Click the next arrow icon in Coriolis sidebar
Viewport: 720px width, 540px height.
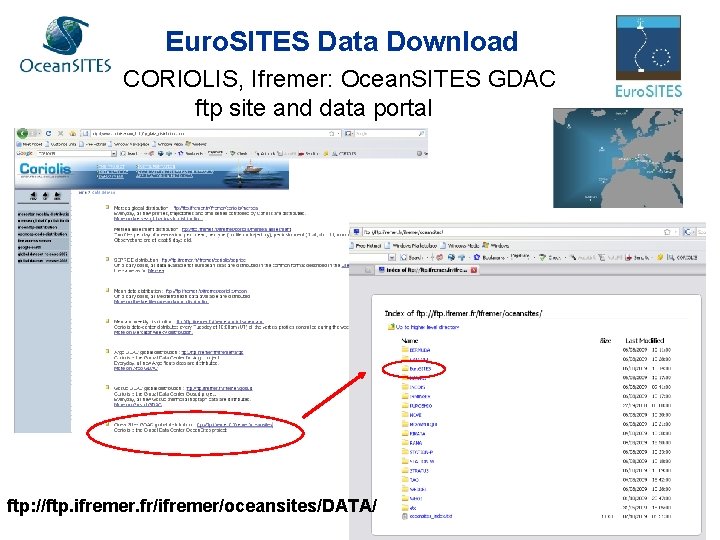(x=57, y=197)
